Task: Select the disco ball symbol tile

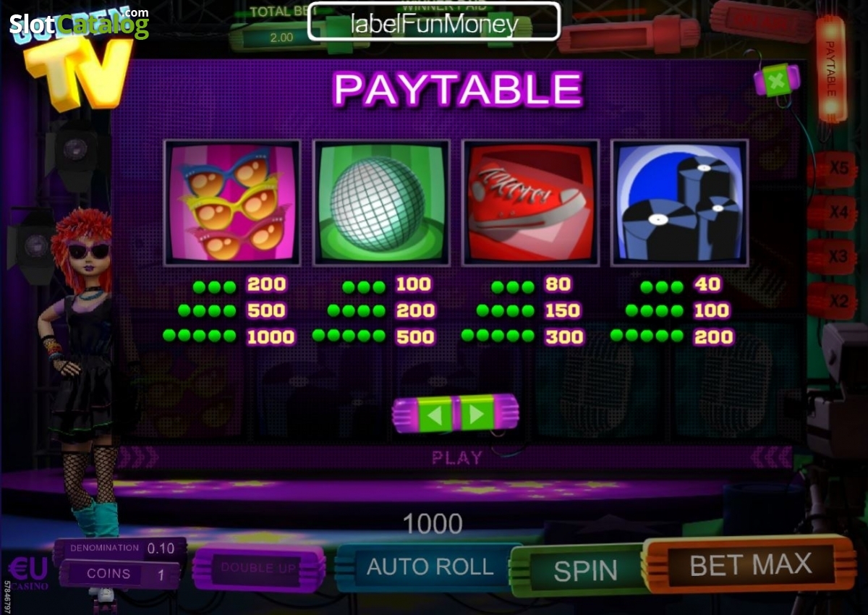Action: [x=381, y=203]
